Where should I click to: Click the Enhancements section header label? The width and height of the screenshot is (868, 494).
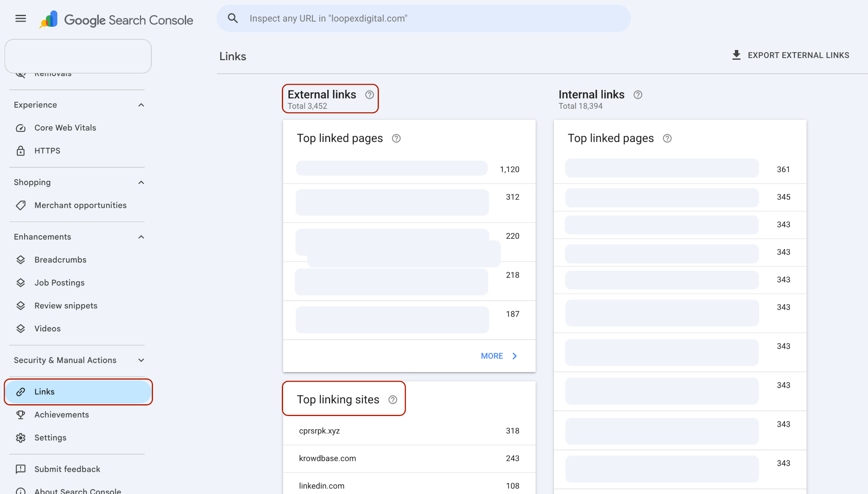[x=42, y=237]
